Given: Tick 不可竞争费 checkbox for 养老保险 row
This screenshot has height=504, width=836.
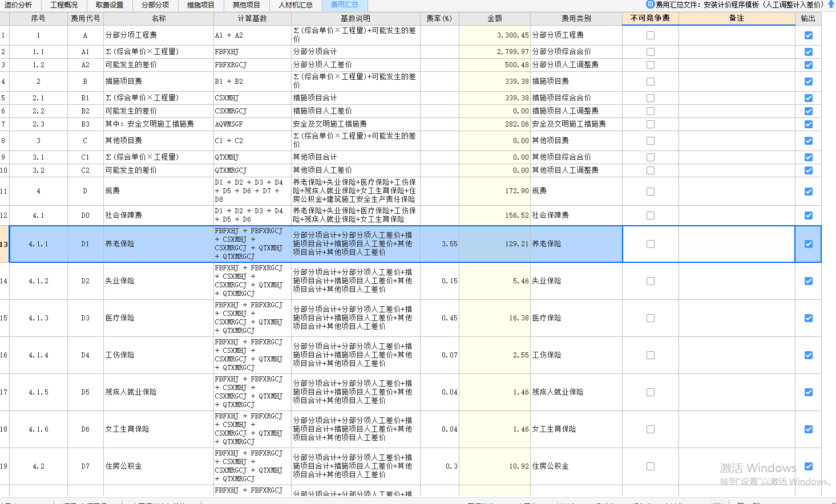Looking at the screenshot, I should pyautogui.click(x=651, y=244).
